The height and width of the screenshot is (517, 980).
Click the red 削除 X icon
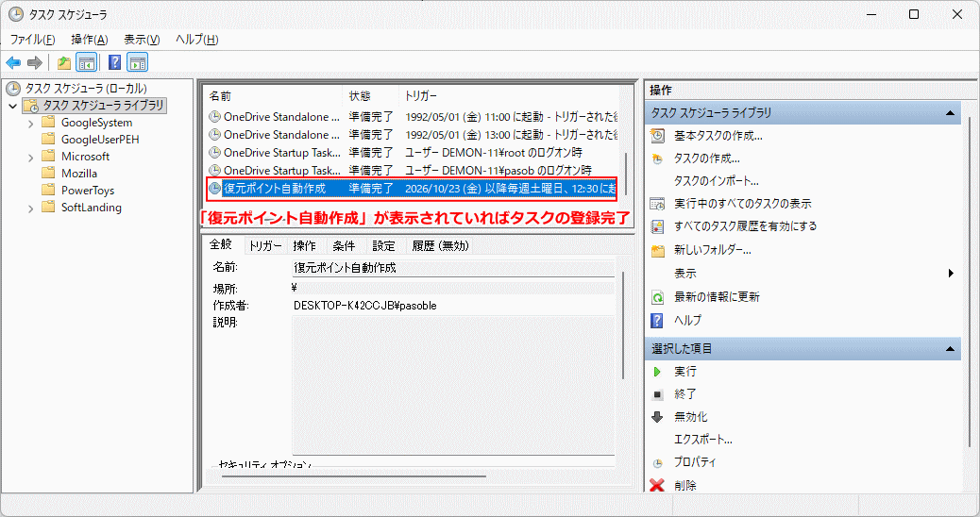pyautogui.click(x=657, y=485)
